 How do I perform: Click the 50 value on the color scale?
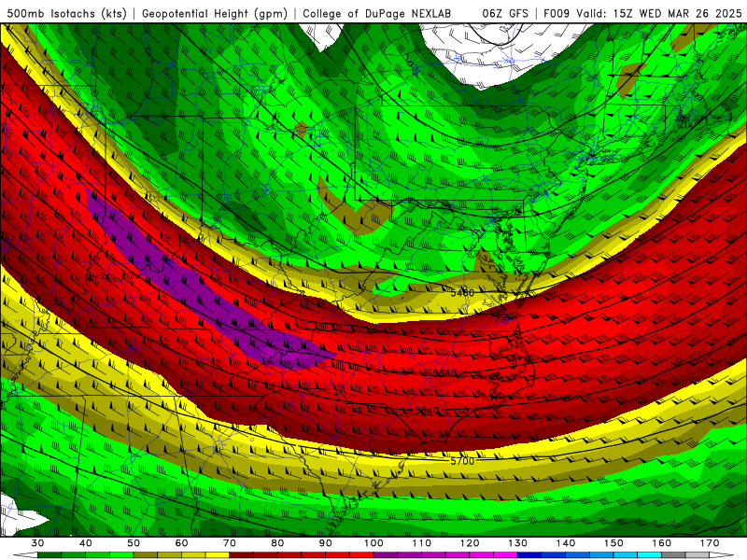pyautogui.click(x=134, y=543)
